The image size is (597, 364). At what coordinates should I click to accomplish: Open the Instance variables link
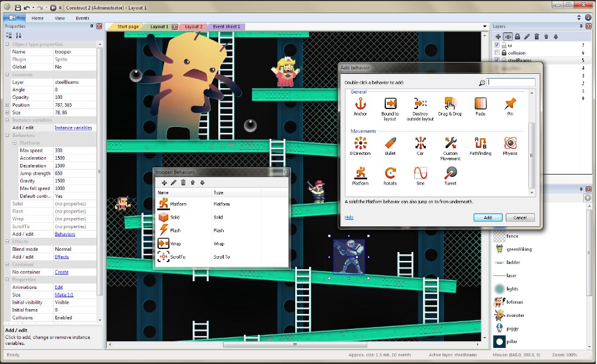74,127
